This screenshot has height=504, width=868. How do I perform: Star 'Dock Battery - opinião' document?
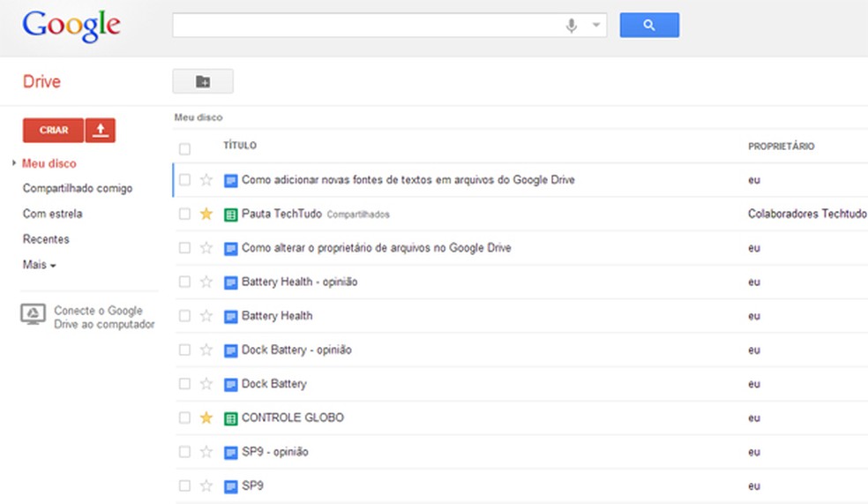[x=206, y=350]
